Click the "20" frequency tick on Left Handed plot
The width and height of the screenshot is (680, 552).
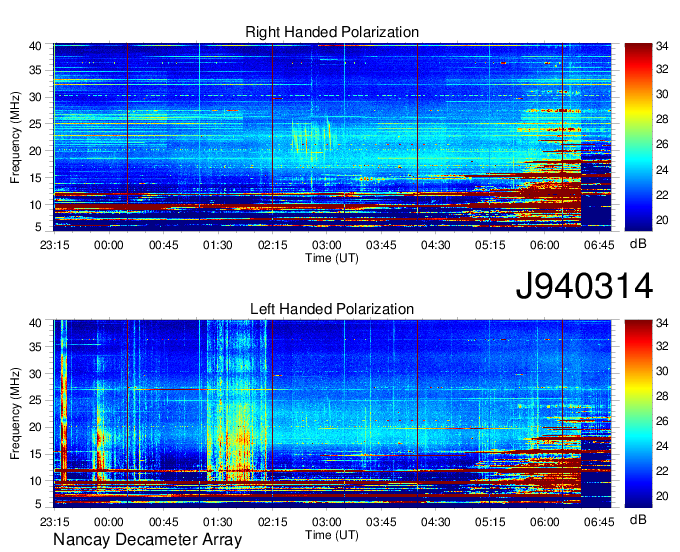[35, 427]
